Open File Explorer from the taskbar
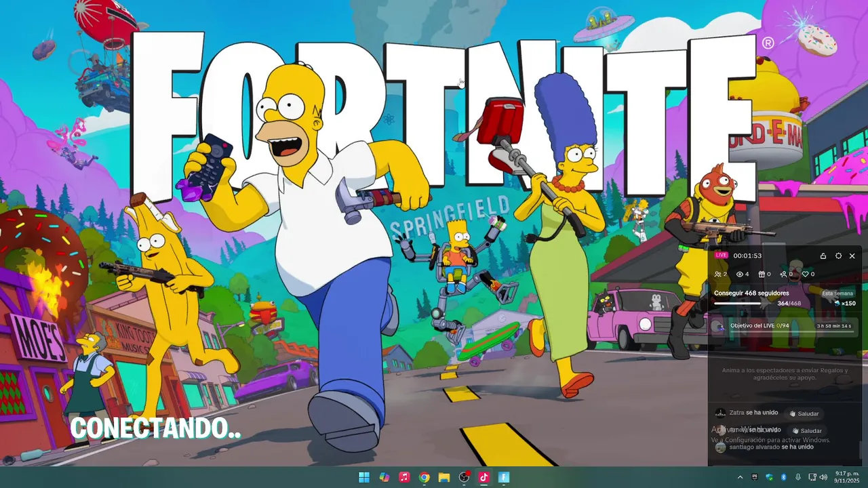 pos(444,477)
